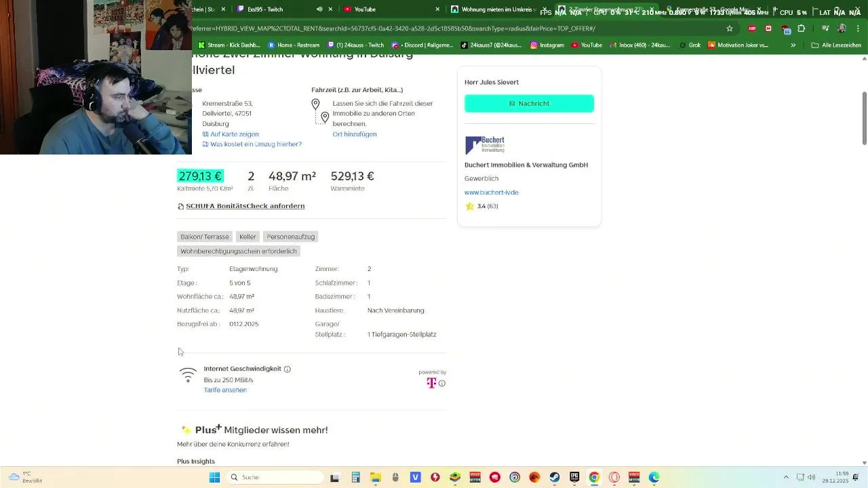Click the Nachricht message button
The image size is (868, 488).
coord(529,104)
